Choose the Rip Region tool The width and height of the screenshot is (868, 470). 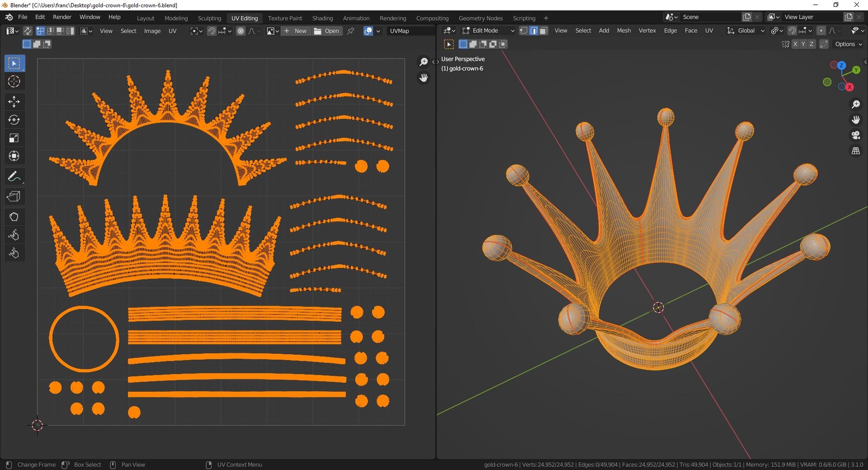(x=14, y=197)
